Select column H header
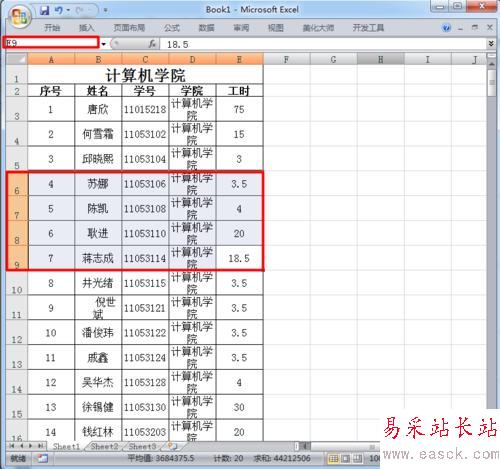This screenshot has width=500, height=469. [x=380, y=59]
